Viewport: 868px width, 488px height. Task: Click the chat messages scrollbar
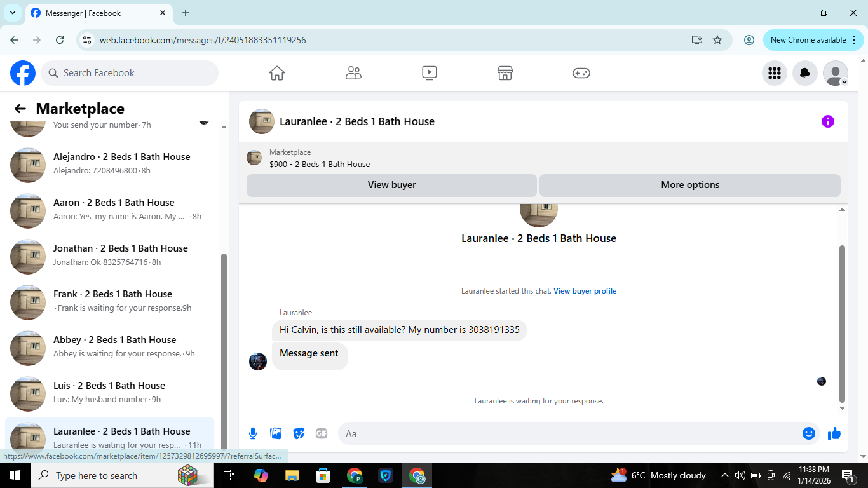[843, 324]
